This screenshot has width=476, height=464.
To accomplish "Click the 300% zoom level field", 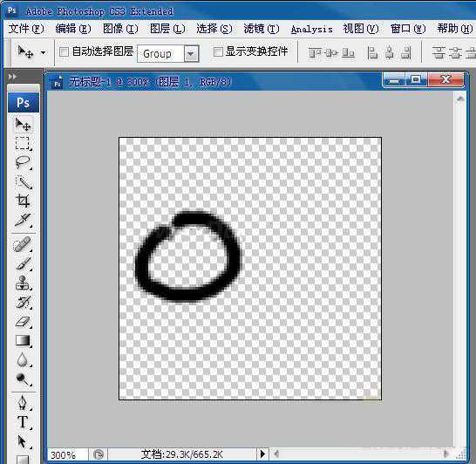I will point(67,455).
